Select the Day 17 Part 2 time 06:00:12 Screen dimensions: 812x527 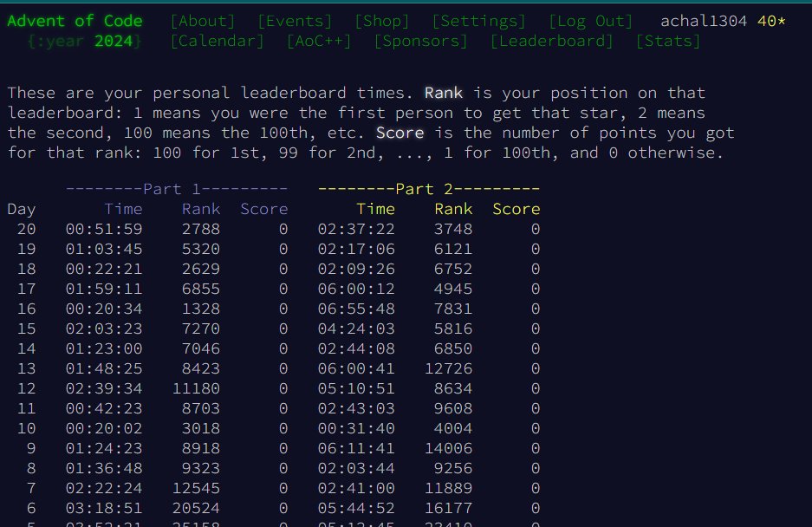[356, 289]
